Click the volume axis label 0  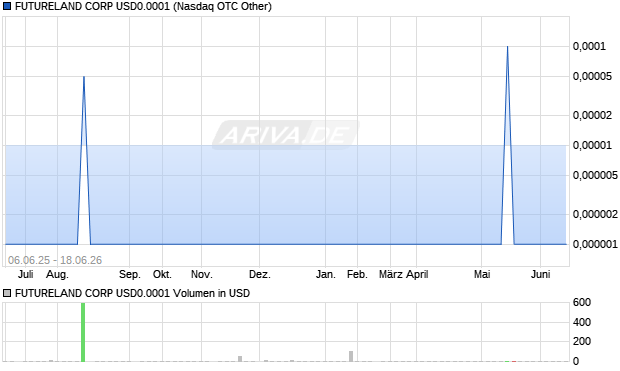[576, 361]
